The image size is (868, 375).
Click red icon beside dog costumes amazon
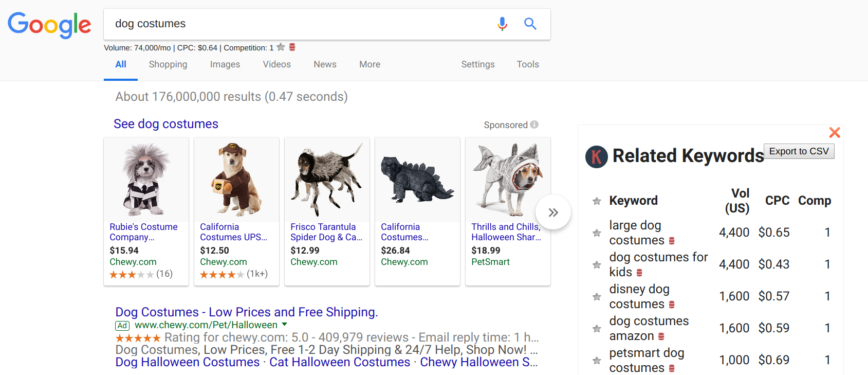pyautogui.click(x=661, y=336)
